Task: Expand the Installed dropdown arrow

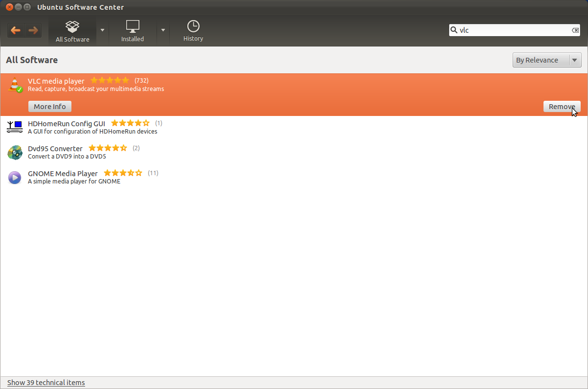Action: [x=163, y=30]
